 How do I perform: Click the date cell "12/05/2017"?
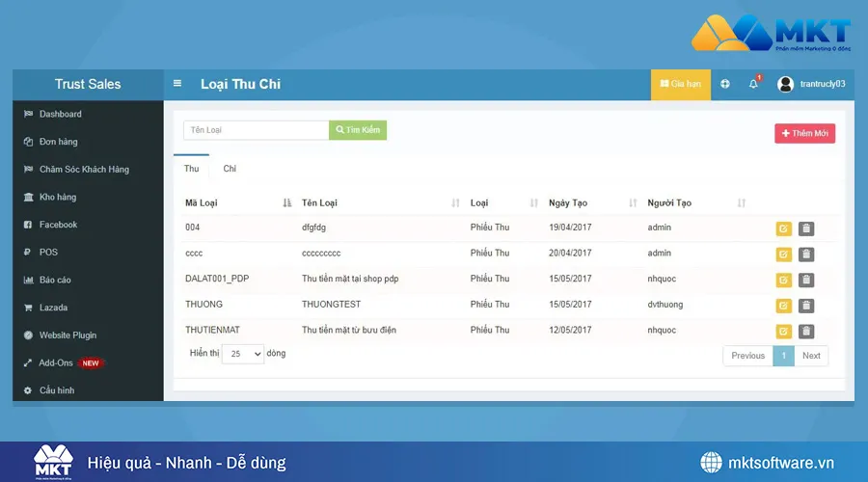point(570,330)
